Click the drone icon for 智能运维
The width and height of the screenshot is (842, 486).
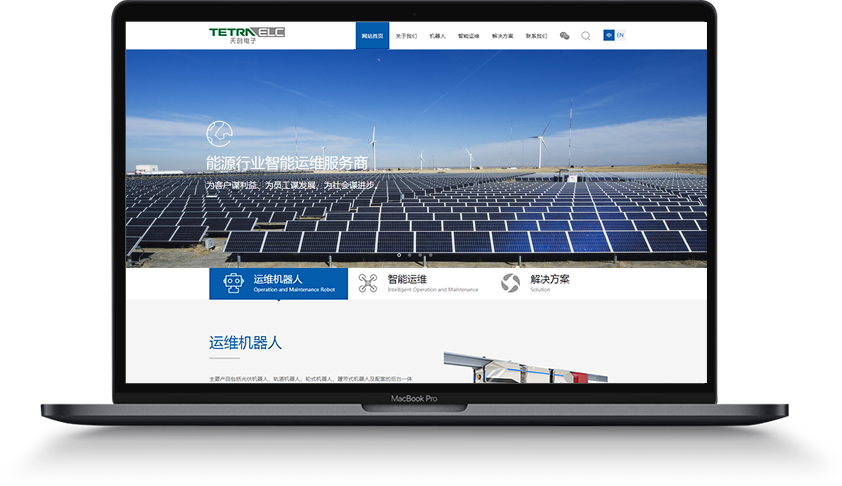click(368, 284)
